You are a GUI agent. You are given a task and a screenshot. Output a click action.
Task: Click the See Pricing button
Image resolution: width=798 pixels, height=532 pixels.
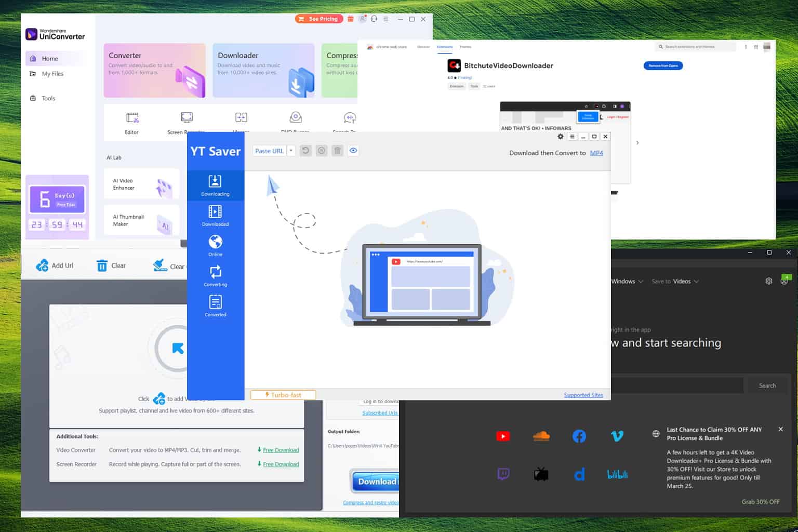(319, 18)
